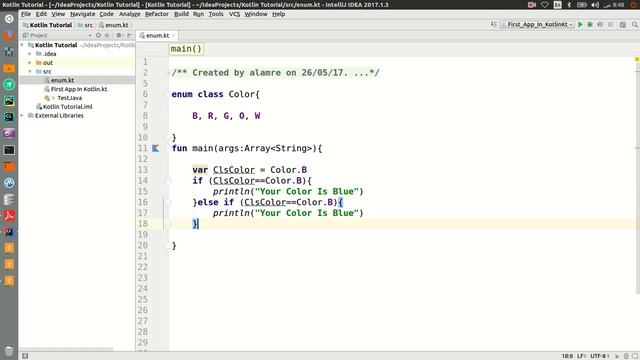Toggle code fold on comment line 2
Screen dimensions: 640x360
coord(168,73)
